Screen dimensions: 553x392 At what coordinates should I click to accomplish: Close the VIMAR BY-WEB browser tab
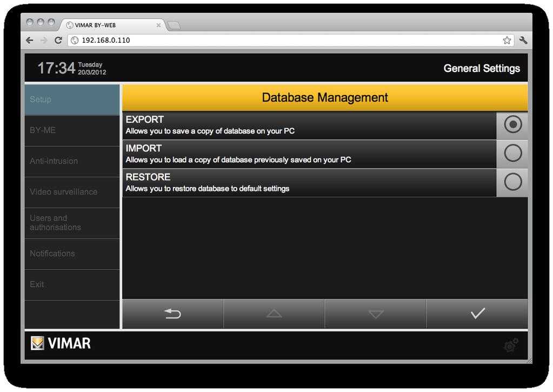pyautogui.click(x=158, y=25)
